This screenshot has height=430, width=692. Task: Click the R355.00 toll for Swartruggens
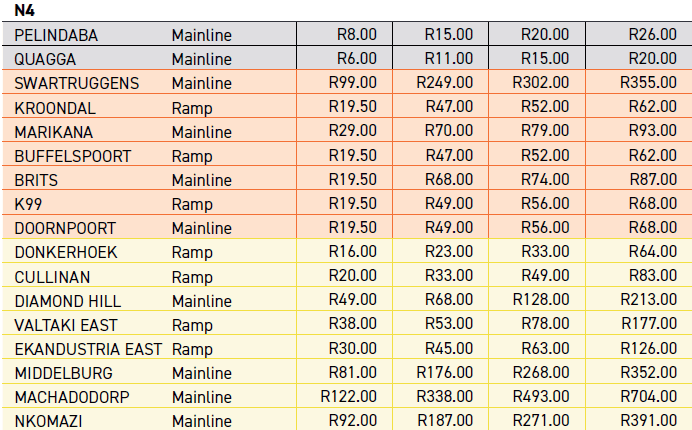[x=649, y=83]
